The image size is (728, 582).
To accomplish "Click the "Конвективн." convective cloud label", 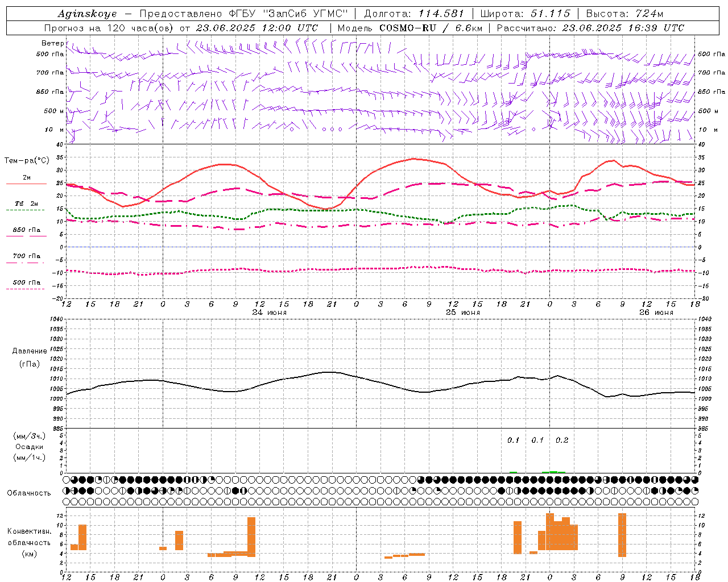I will (30, 531).
